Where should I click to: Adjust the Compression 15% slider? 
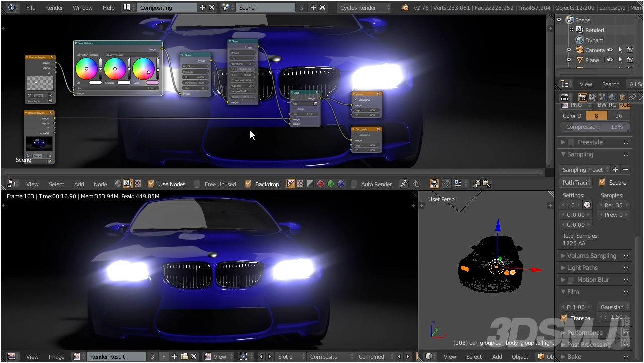tap(595, 127)
